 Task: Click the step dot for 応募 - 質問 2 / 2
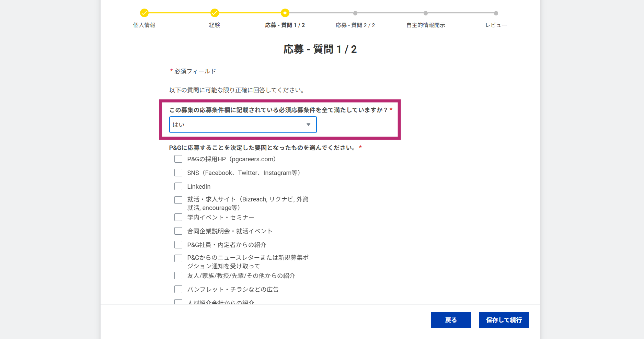(355, 13)
